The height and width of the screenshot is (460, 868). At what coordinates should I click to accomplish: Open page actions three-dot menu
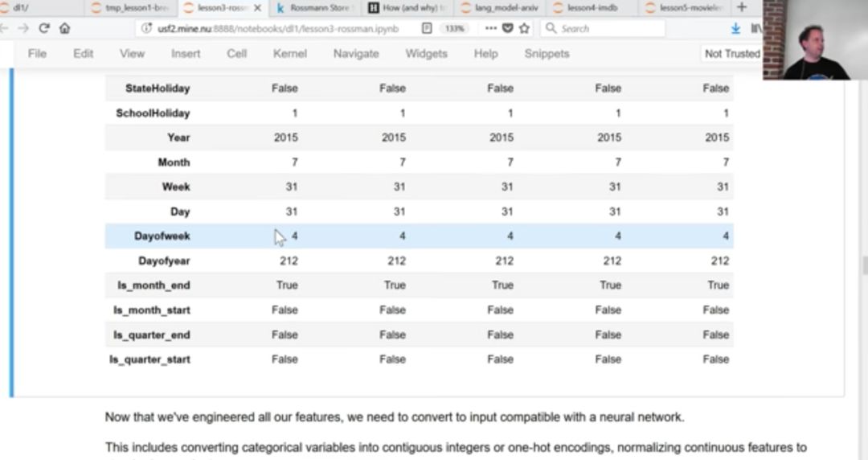[x=490, y=28]
